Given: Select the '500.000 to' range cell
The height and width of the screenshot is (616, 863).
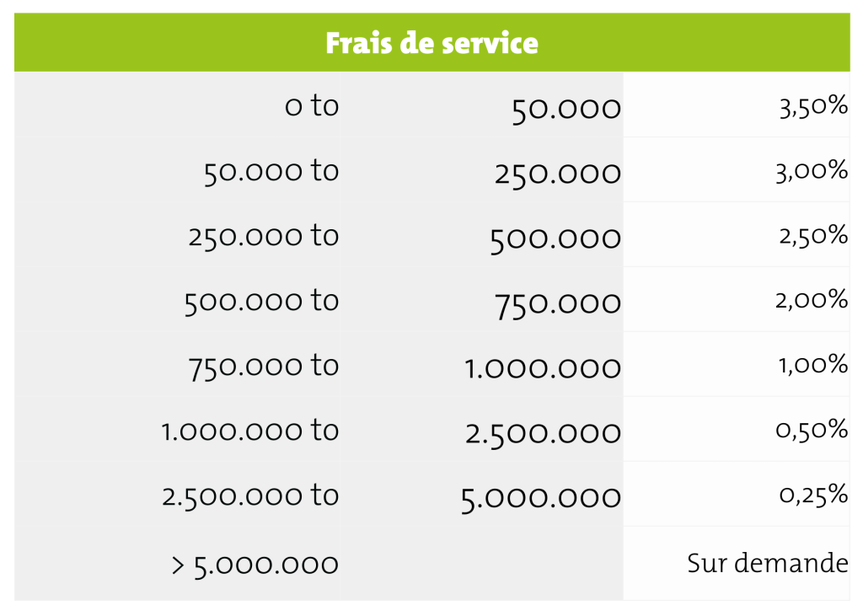Looking at the screenshot, I should [x=261, y=301].
